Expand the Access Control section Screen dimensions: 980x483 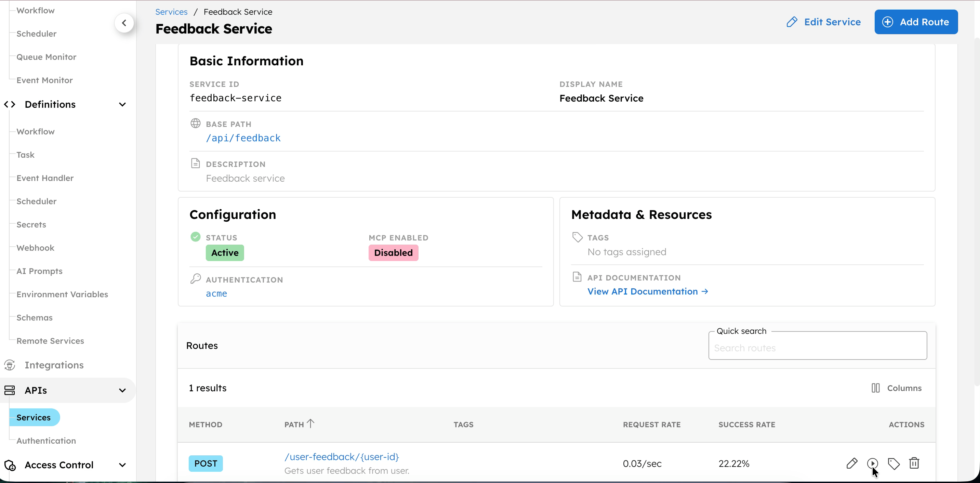pyautogui.click(x=122, y=465)
